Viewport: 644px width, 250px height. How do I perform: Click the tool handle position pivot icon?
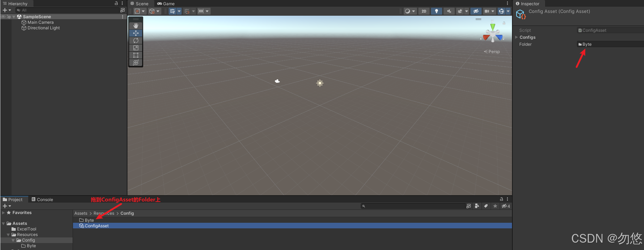(137, 11)
